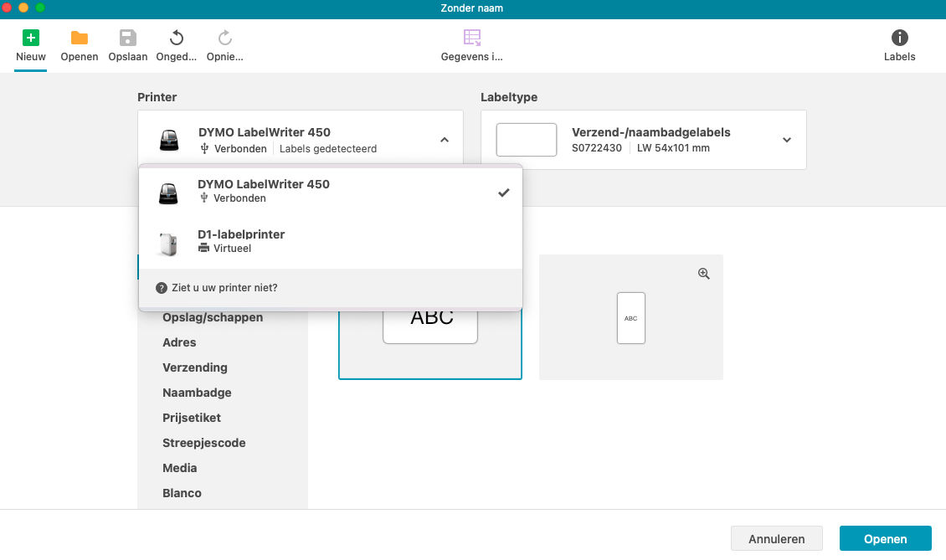Select the Streepjescode category
Screen dimensions: 946x560
[x=203, y=443]
